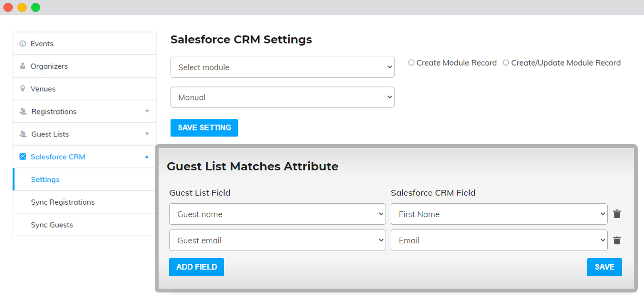Image resolution: width=644 pixels, height=303 pixels.
Task: Expand the Registrations submenu arrow
Action: point(147,111)
